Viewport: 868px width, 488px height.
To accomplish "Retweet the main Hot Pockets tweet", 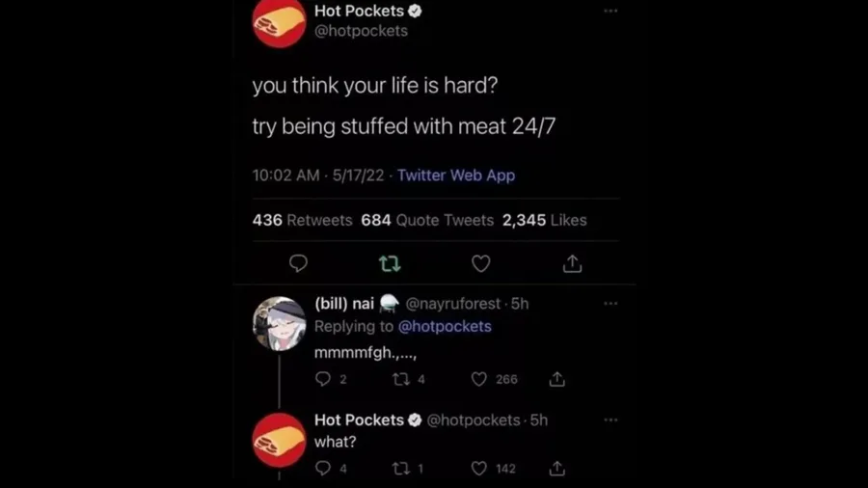I will point(390,263).
